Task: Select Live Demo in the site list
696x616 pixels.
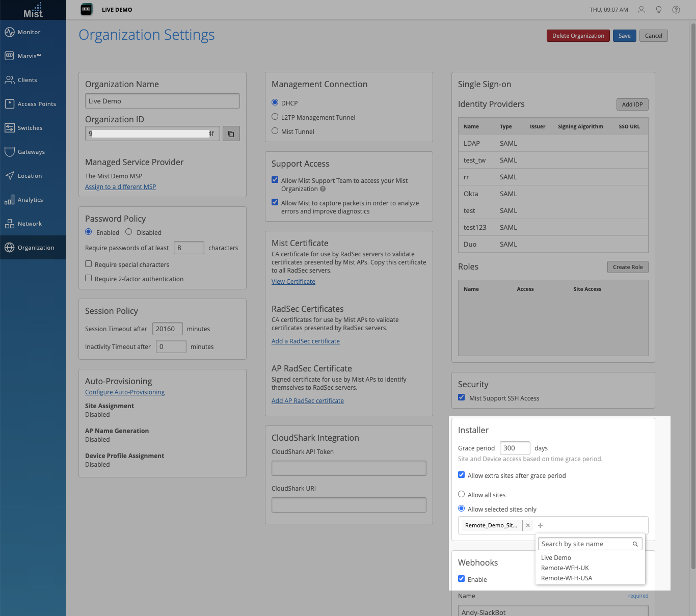Action: [x=556, y=557]
